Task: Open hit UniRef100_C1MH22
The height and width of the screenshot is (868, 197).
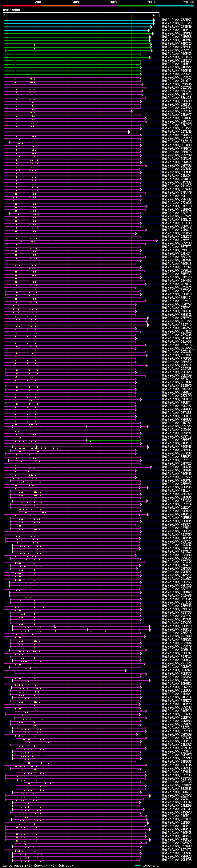Action: coord(177,64)
